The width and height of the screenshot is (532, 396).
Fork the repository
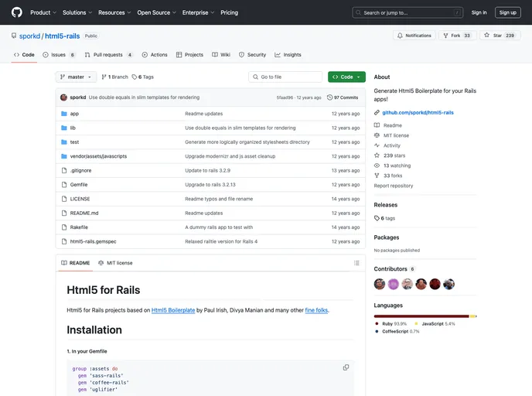[457, 36]
